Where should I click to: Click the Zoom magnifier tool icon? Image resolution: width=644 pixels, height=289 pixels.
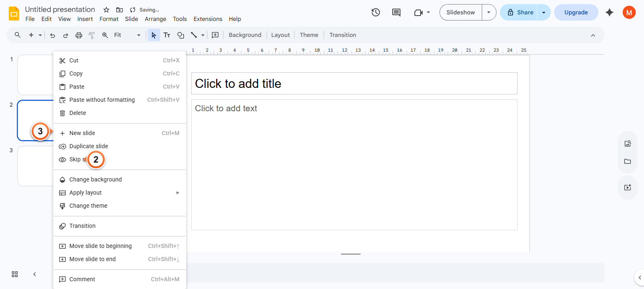(x=105, y=35)
